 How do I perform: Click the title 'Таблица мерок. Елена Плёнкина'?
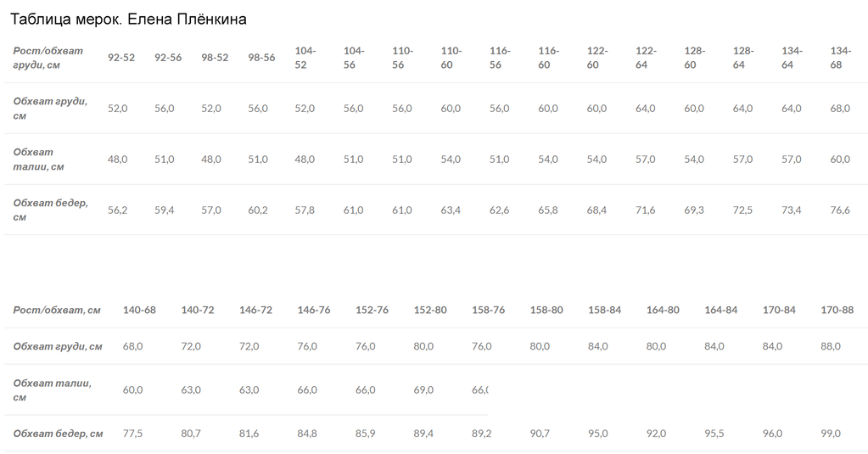pos(128,20)
